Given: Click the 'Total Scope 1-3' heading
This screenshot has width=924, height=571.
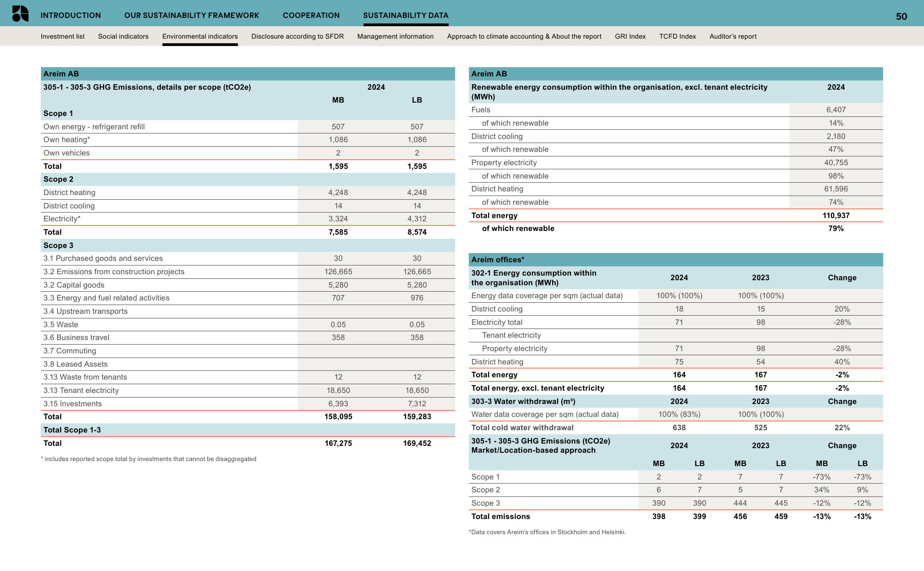Looking at the screenshot, I should (72, 430).
